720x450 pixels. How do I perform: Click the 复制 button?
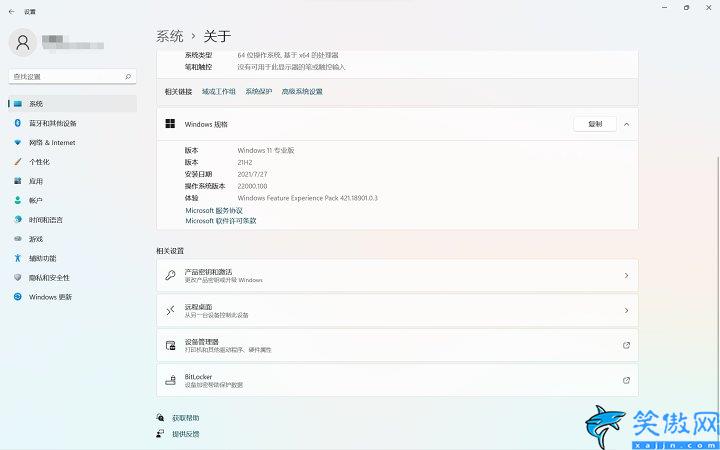point(595,124)
